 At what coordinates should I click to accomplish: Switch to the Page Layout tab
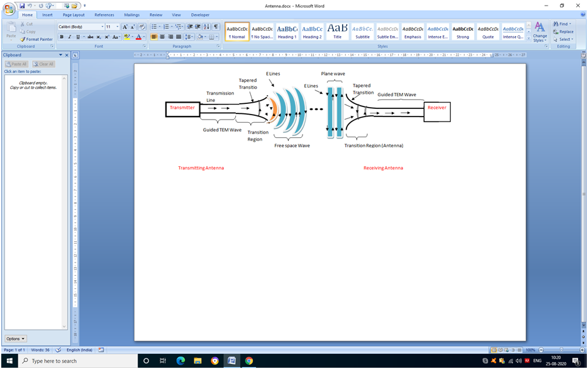click(74, 14)
